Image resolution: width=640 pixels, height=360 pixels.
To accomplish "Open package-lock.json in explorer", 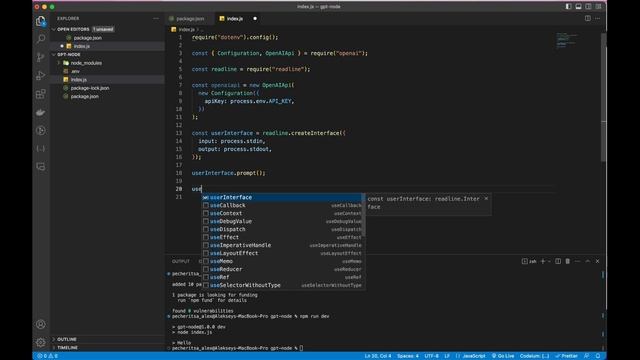I will tap(89, 88).
